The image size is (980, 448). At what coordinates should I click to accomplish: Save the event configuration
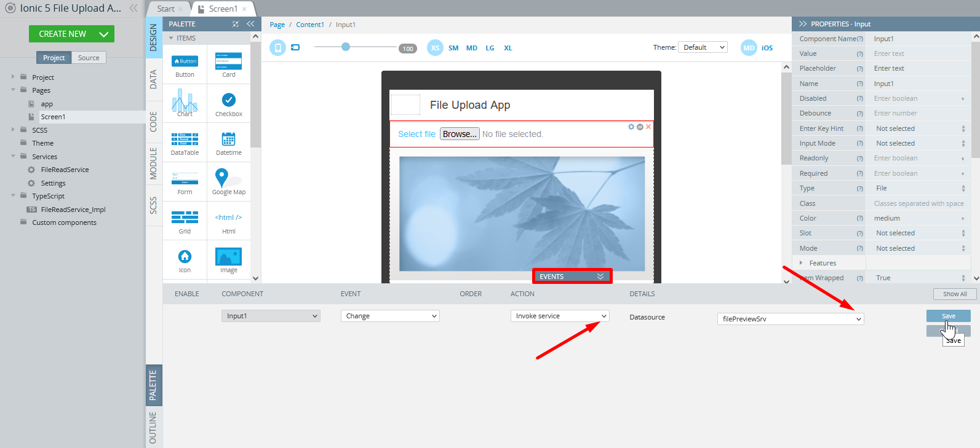coord(948,316)
